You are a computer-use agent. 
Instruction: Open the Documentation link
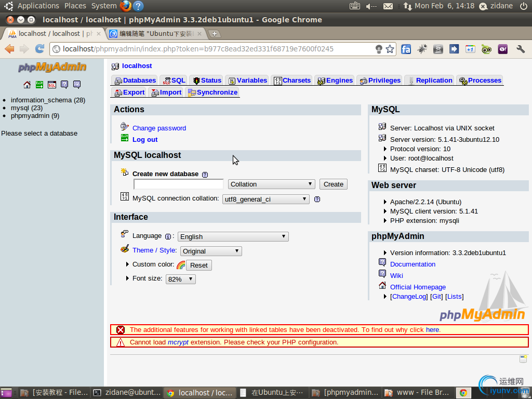pyautogui.click(x=413, y=264)
